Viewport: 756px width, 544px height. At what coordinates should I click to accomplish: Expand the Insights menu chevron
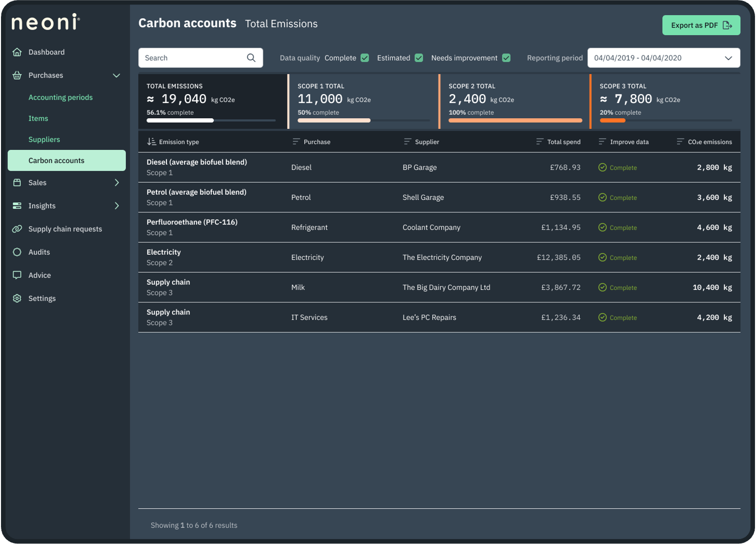[117, 206]
